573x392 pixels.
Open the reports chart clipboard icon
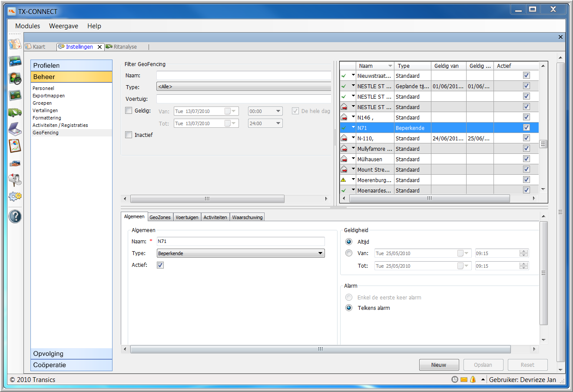tap(15, 146)
